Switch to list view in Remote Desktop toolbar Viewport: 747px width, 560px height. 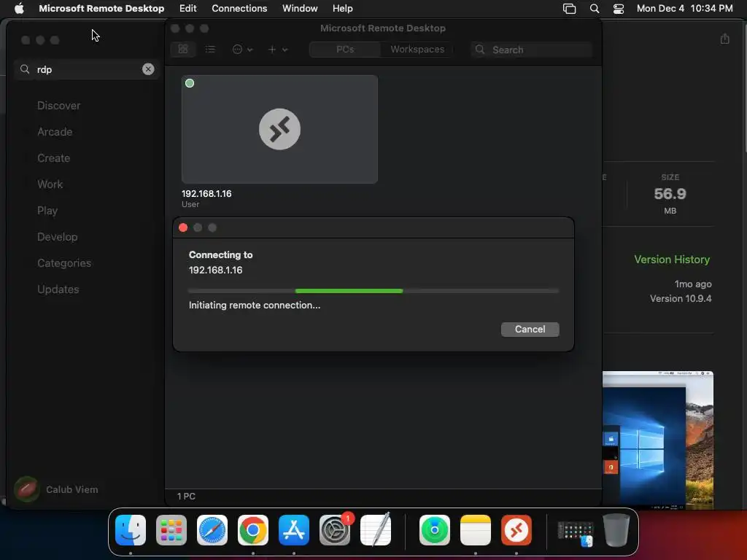click(x=210, y=49)
